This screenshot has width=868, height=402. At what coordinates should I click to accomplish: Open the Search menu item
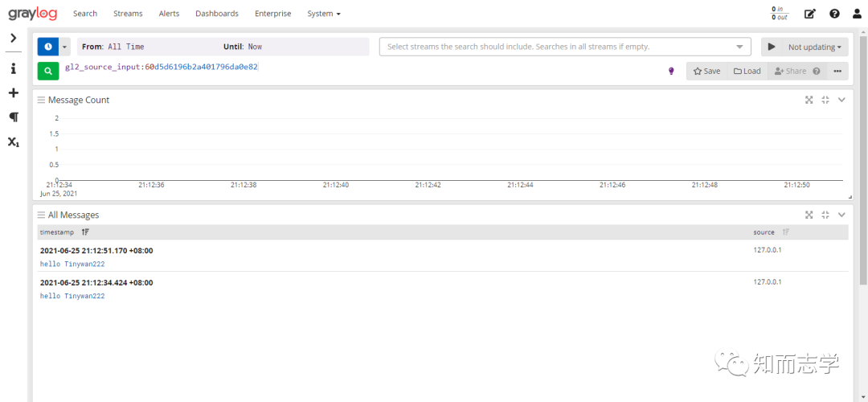[x=85, y=14]
